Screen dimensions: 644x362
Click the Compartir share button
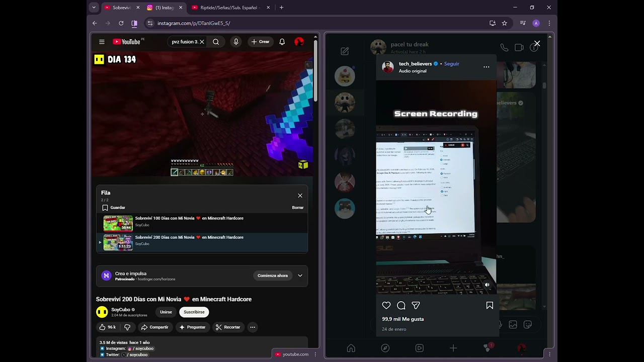pyautogui.click(x=155, y=327)
